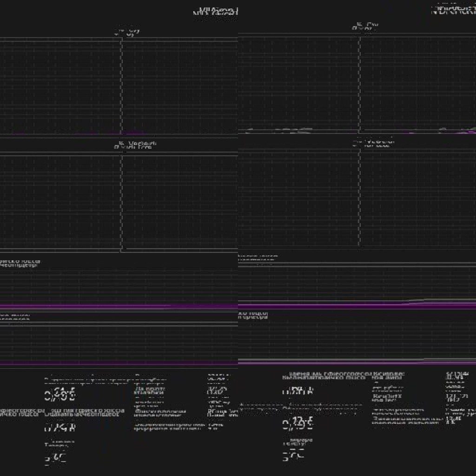This screenshot has width=476, height=476.
Task: Open the engine dropdown above the top-right graph
Action: point(365,27)
